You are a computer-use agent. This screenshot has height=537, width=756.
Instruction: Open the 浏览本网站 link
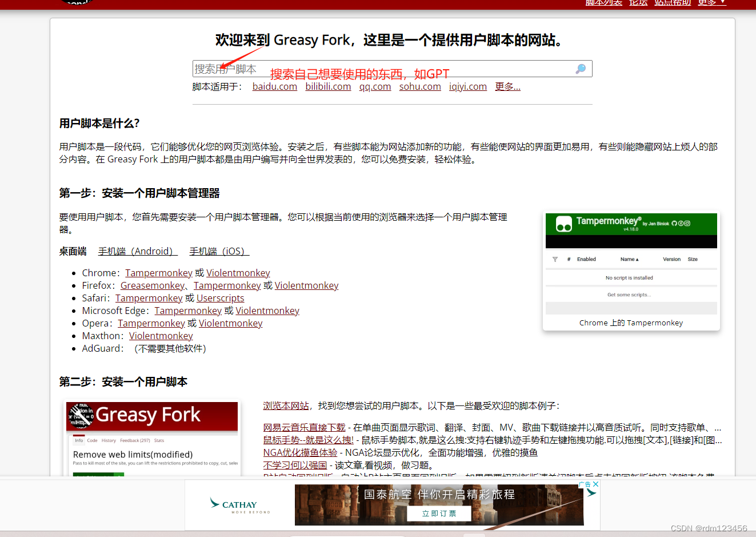pos(286,405)
